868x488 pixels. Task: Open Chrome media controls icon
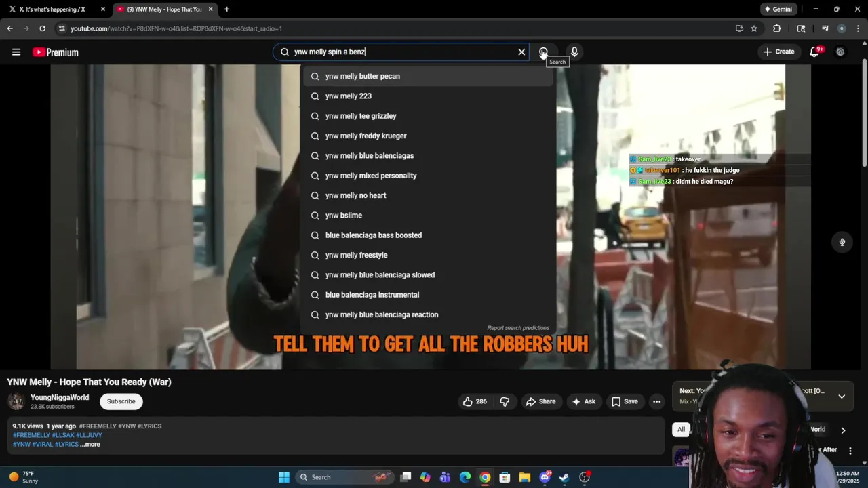[x=825, y=28]
